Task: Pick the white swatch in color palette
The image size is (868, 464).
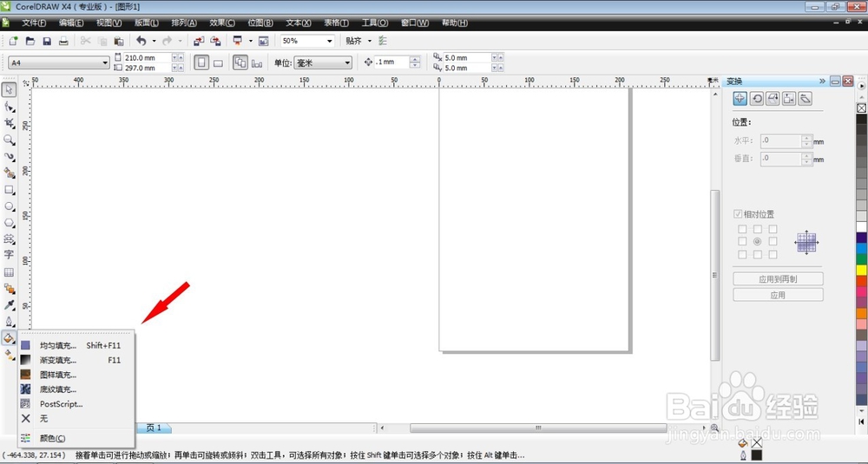Action: pos(862,227)
